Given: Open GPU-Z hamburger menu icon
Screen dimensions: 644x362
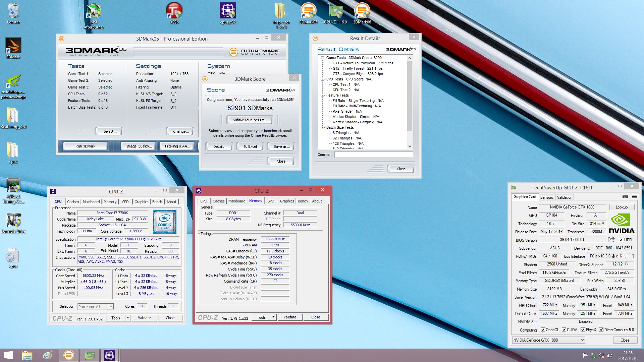Looking at the screenshot, I should [x=634, y=197].
